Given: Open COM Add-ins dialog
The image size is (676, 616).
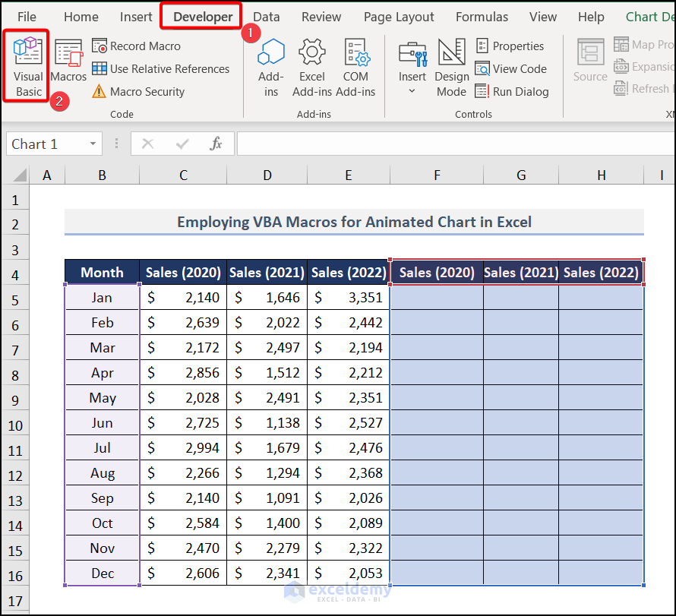Looking at the screenshot, I should pos(355,67).
